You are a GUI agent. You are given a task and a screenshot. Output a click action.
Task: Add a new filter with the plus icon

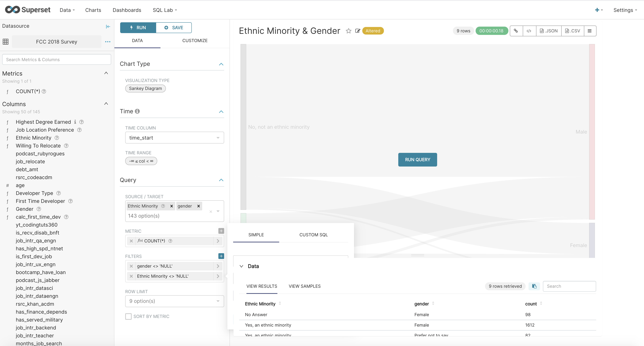(221, 256)
